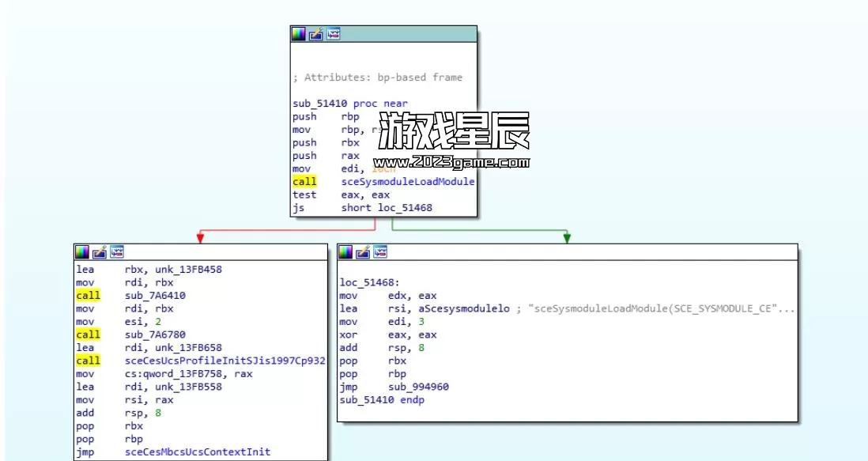Open the color palette icon on the loc_51468 block
The image size is (868, 461).
click(345, 251)
